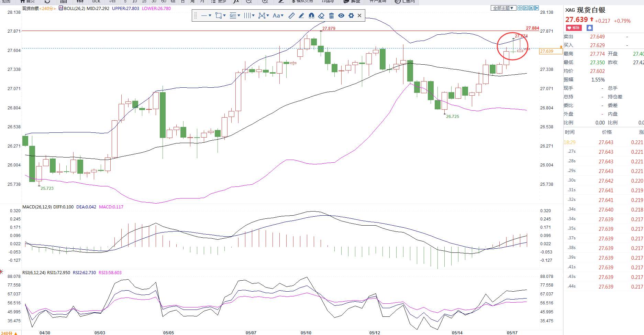Toggle drawings visibility with eye icon
The width and height of the screenshot is (644, 335).
(341, 15)
